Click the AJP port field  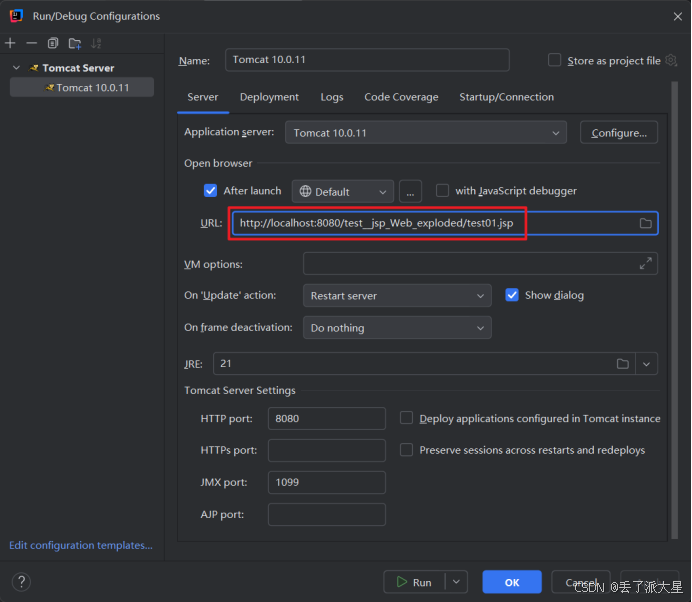pyautogui.click(x=327, y=514)
